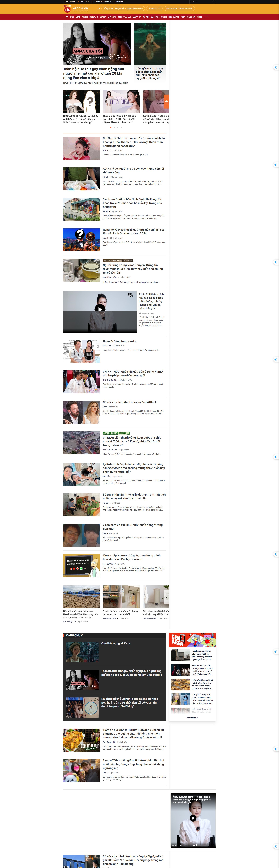Screen dimensions: 279x868
Task: Go to the home page via house icon
Action: [67, 17]
